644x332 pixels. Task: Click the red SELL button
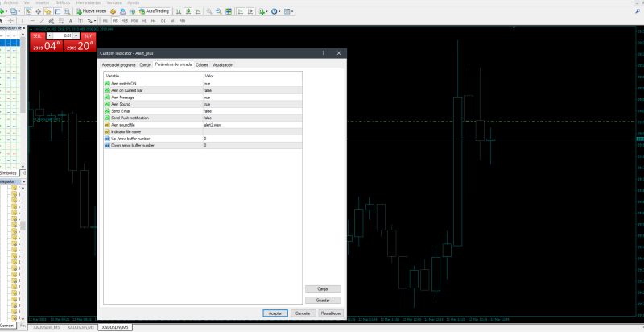38,36
